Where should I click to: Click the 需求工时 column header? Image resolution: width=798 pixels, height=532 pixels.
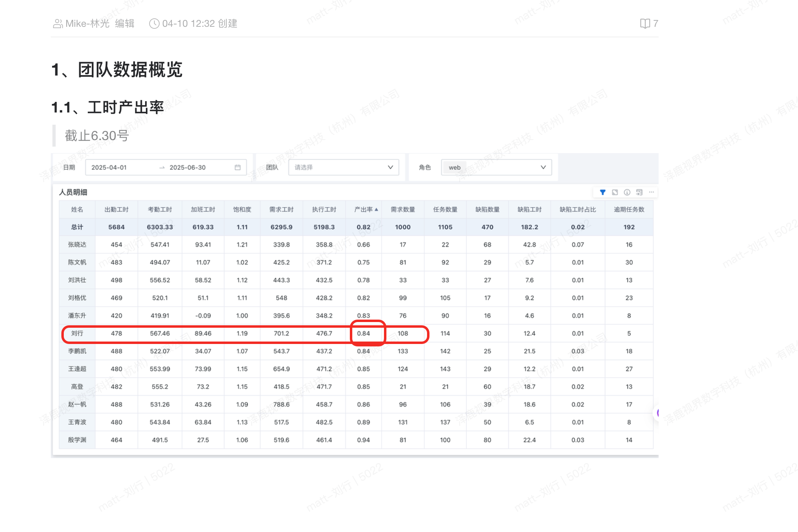click(281, 210)
